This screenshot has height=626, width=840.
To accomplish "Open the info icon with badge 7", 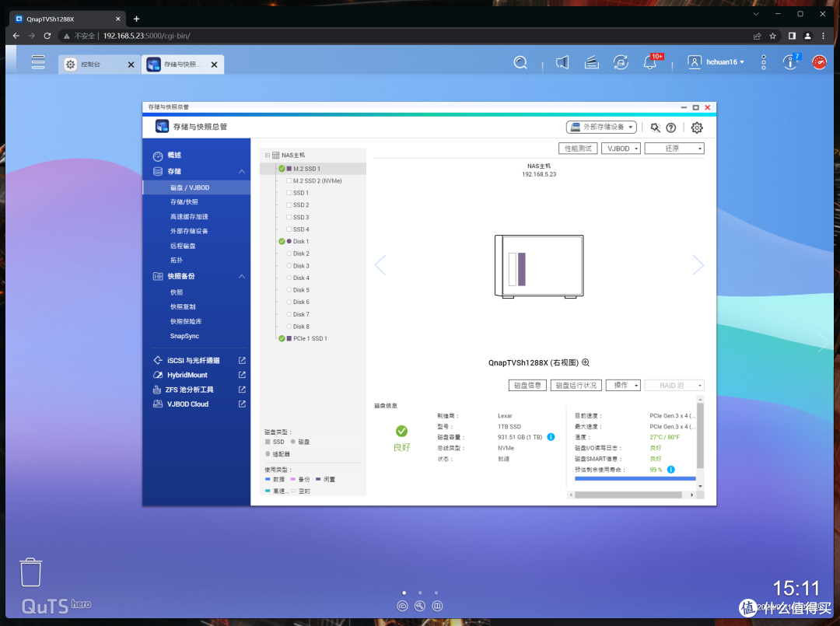I will pos(791,61).
